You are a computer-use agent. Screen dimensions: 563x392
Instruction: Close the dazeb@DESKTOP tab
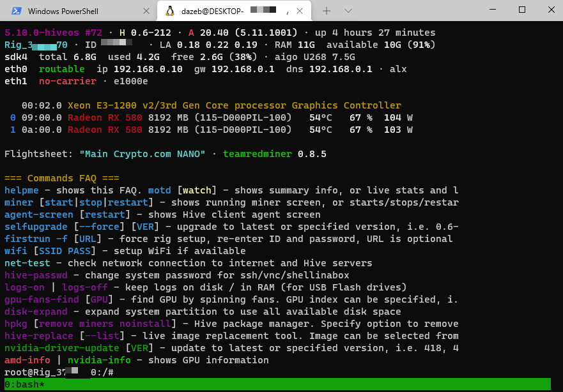(x=300, y=11)
